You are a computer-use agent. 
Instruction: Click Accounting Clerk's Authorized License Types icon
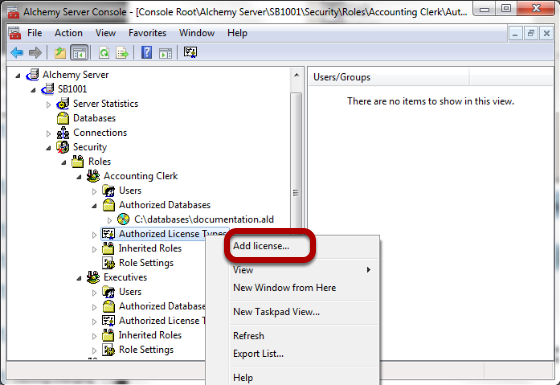point(108,234)
